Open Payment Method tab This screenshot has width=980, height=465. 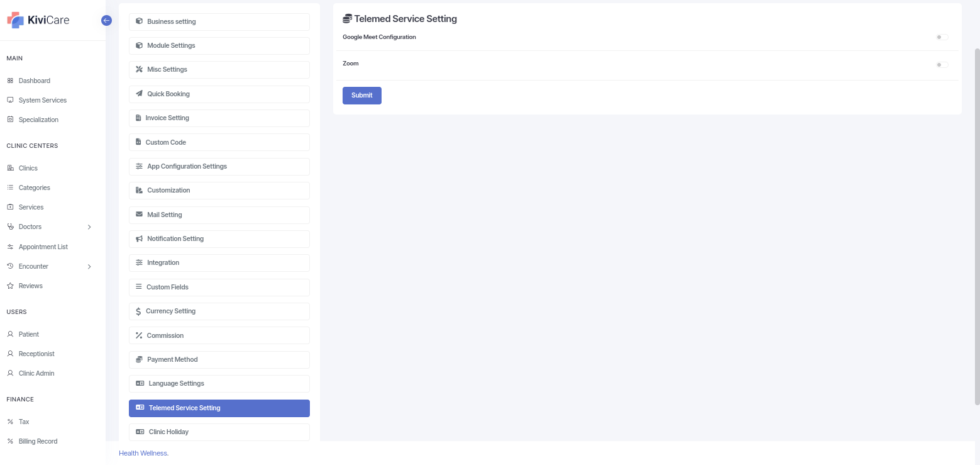coord(219,359)
